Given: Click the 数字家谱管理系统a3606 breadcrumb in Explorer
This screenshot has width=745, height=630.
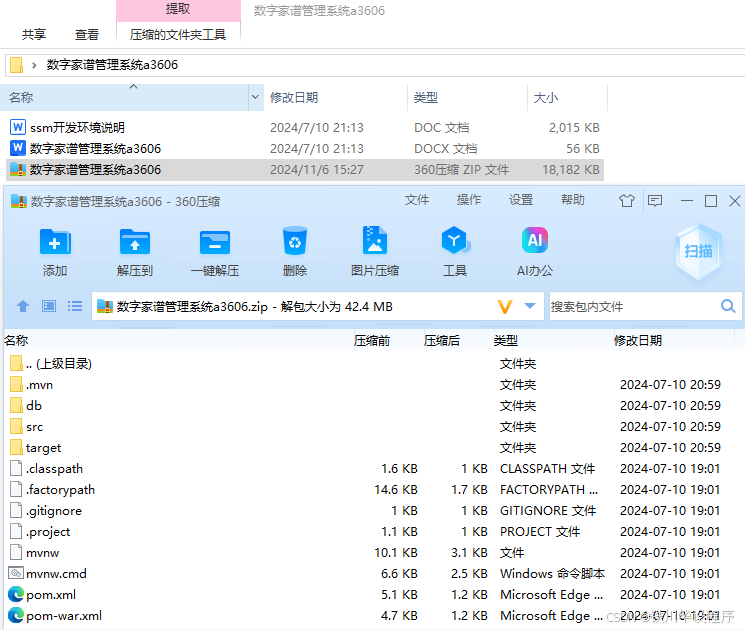Looking at the screenshot, I should (112, 65).
